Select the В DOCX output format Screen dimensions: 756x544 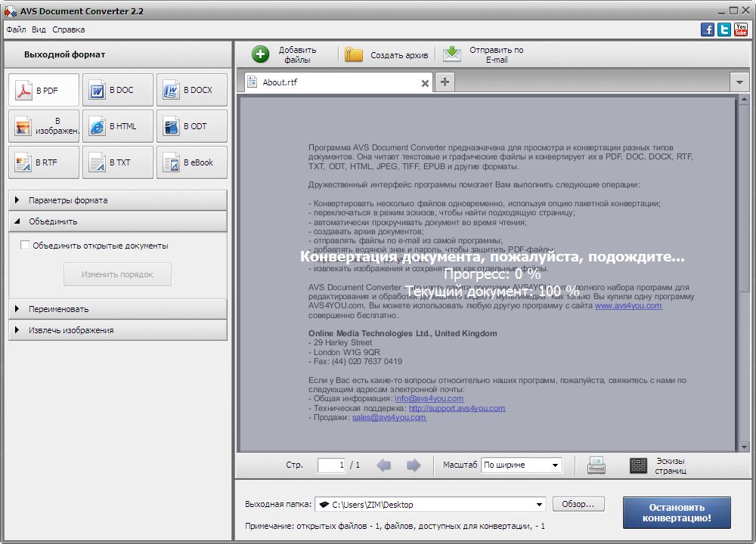pyautogui.click(x=191, y=90)
